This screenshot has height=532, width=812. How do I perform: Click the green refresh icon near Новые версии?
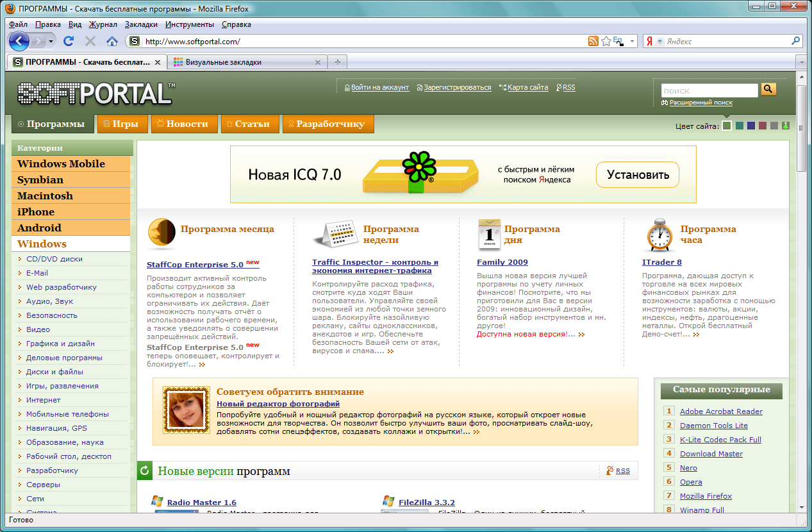[144, 471]
